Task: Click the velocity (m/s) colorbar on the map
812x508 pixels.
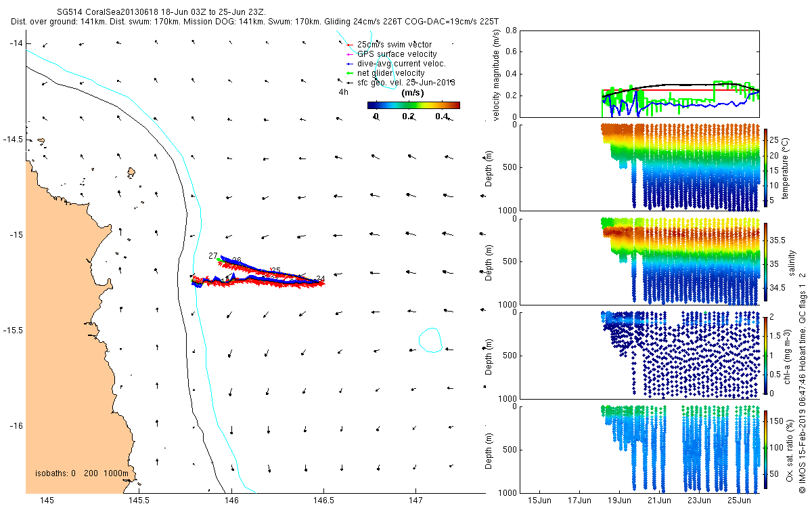Action: (413, 105)
